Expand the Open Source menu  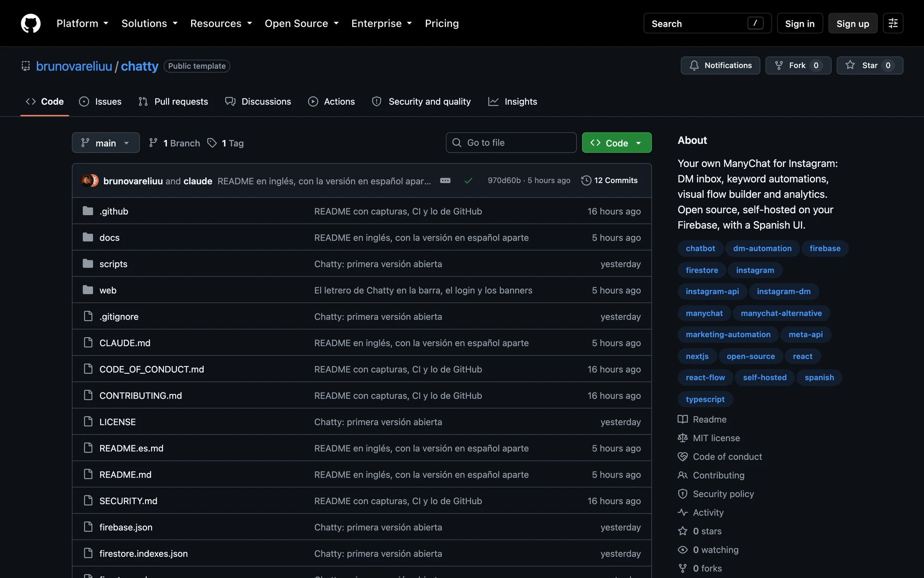tap(302, 23)
